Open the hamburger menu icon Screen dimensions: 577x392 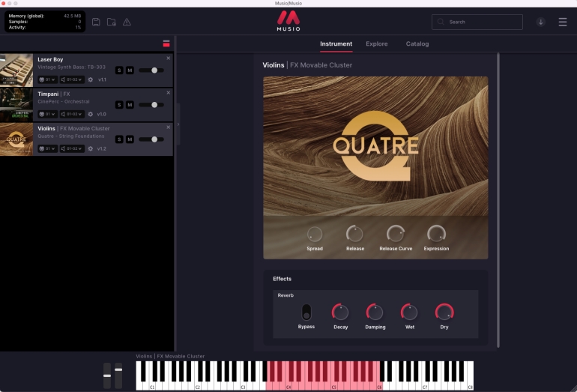pos(563,22)
